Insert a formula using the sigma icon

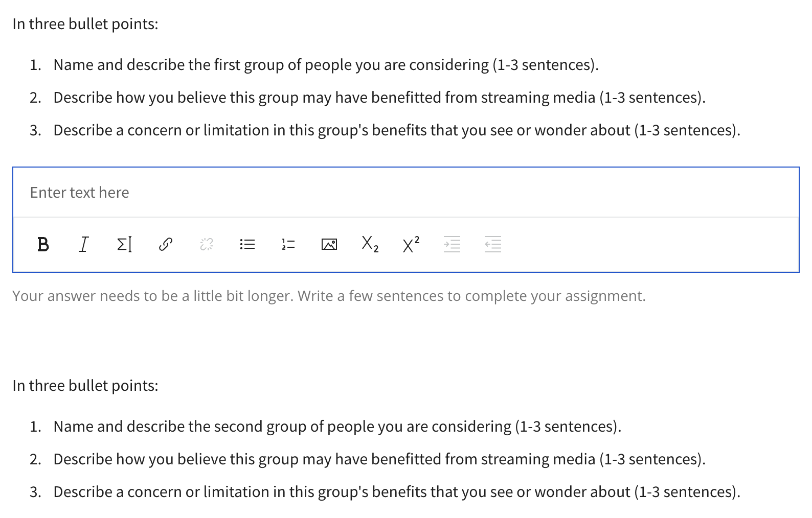pos(124,245)
